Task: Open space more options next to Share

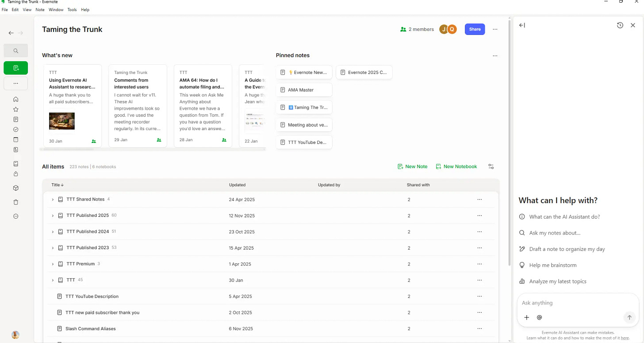Action: tap(495, 29)
